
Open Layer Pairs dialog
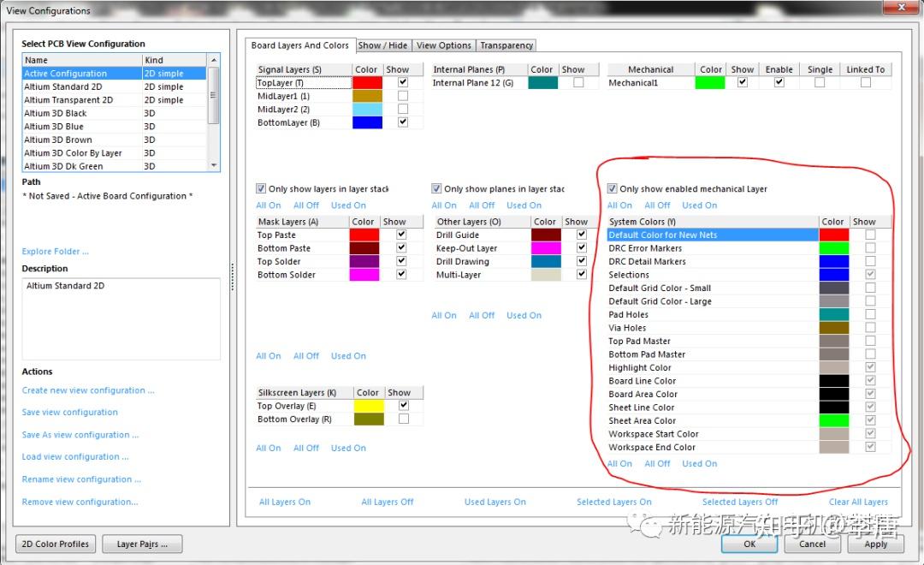click(142, 544)
